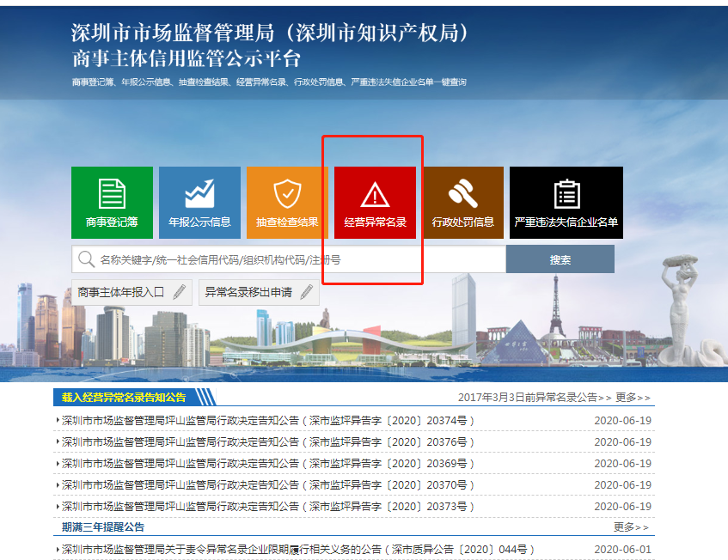Click the pencil icon beside 异常名录移出申请

(x=307, y=292)
